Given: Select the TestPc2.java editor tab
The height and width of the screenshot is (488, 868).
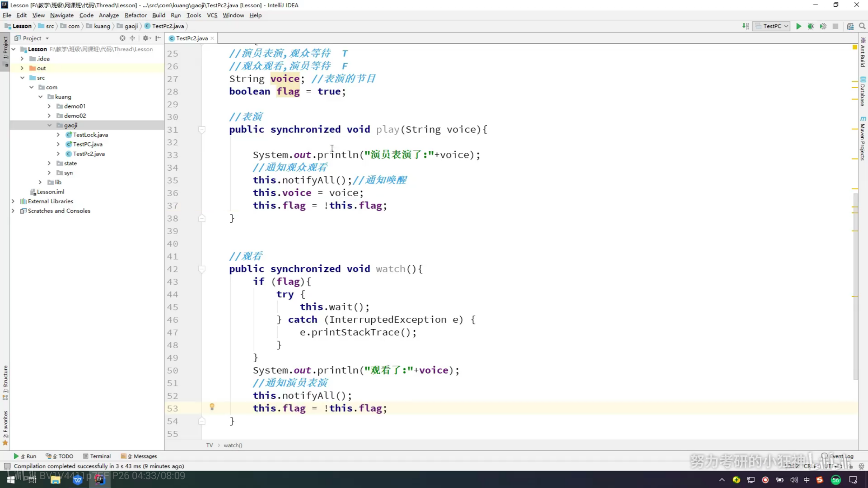Looking at the screenshot, I should (192, 38).
